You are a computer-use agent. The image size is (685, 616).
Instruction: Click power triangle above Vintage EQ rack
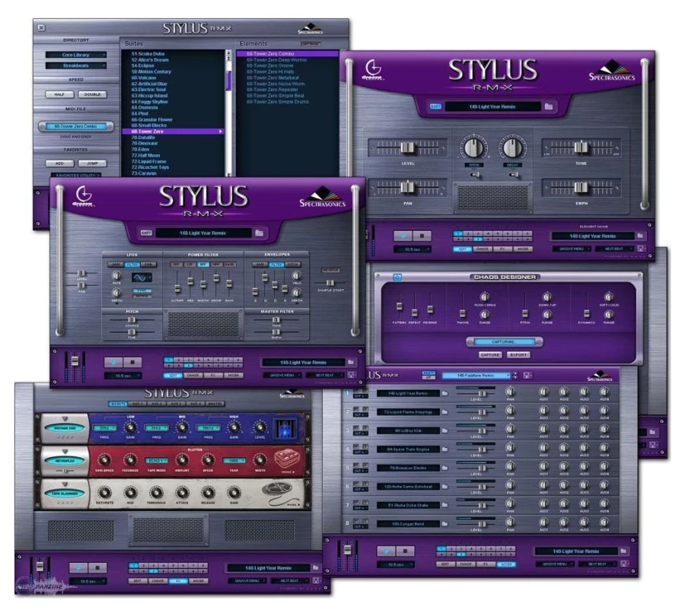65,418
